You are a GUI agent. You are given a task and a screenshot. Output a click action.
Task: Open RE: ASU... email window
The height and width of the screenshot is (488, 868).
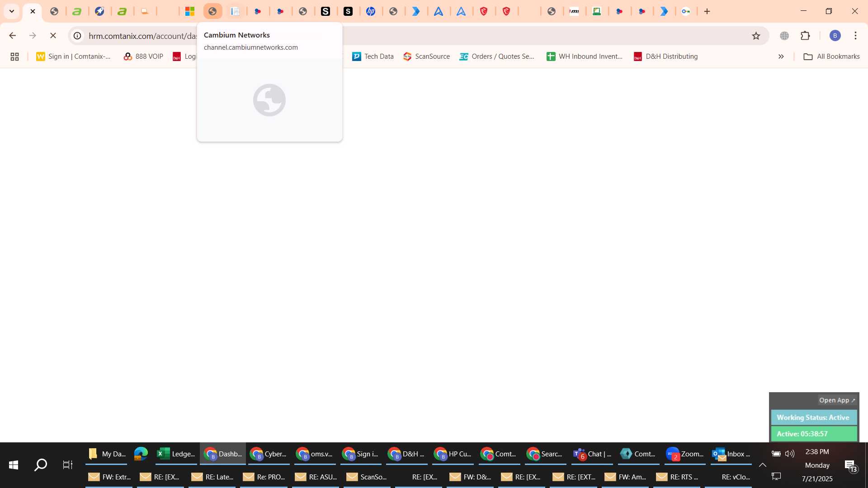coord(316,477)
